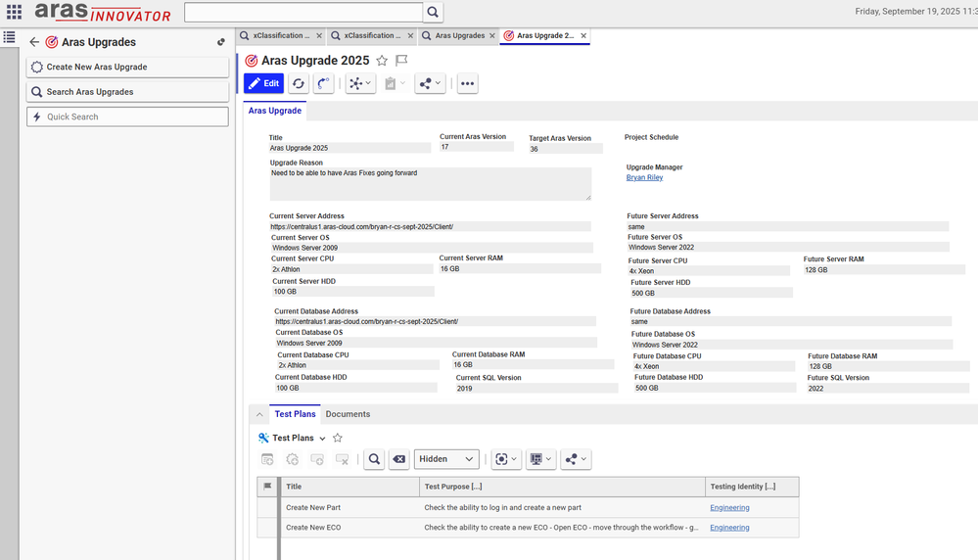Run search in Test Plans toolbar
Screen dimensions: 978x560
374,459
